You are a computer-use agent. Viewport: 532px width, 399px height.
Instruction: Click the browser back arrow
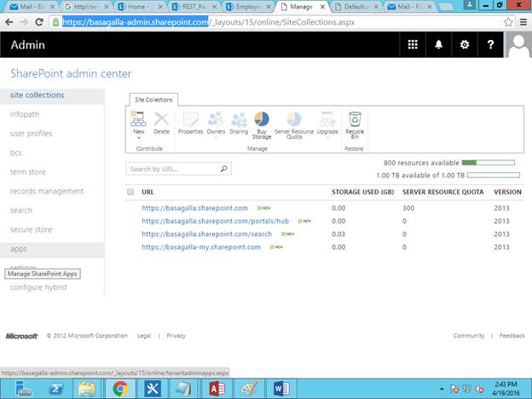point(9,22)
